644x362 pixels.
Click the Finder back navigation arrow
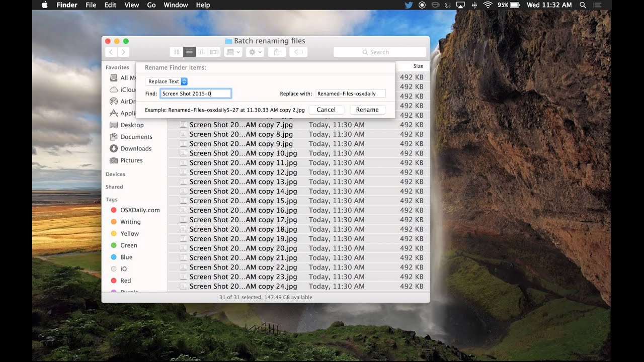click(x=111, y=52)
